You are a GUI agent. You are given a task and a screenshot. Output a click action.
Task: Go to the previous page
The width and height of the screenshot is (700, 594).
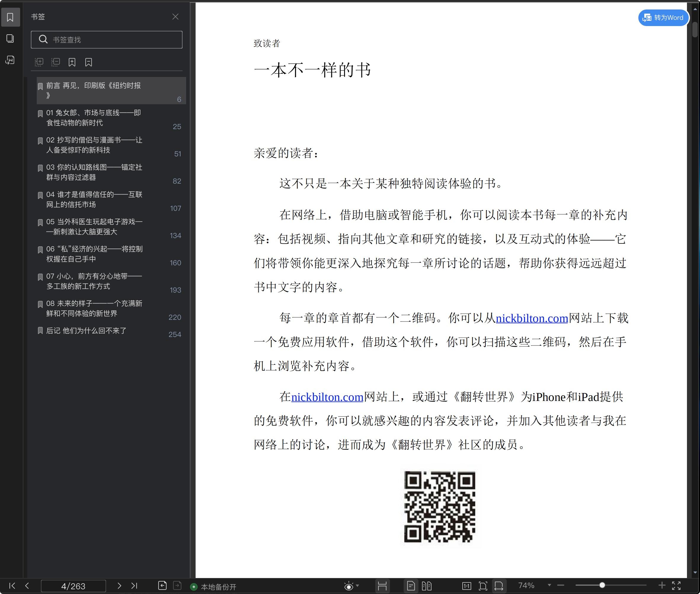click(27, 586)
